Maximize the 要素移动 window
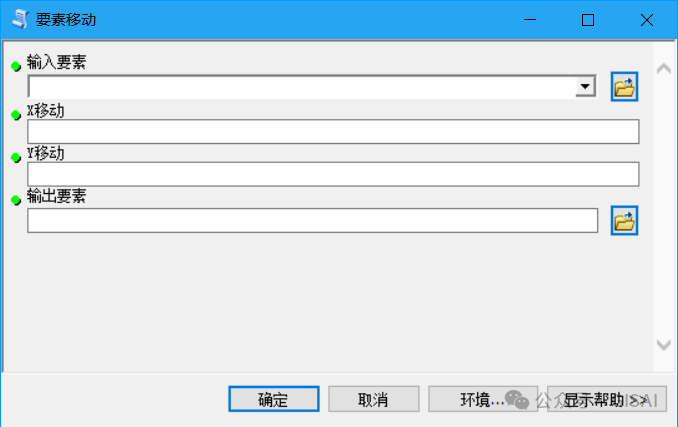This screenshot has height=427, width=678. (x=588, y=19)
